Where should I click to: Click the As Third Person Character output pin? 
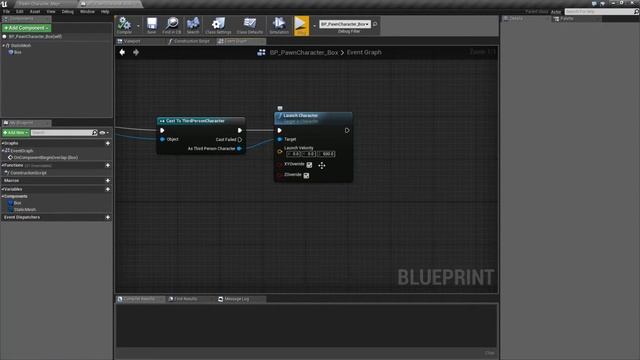click(x=239, y=149)
